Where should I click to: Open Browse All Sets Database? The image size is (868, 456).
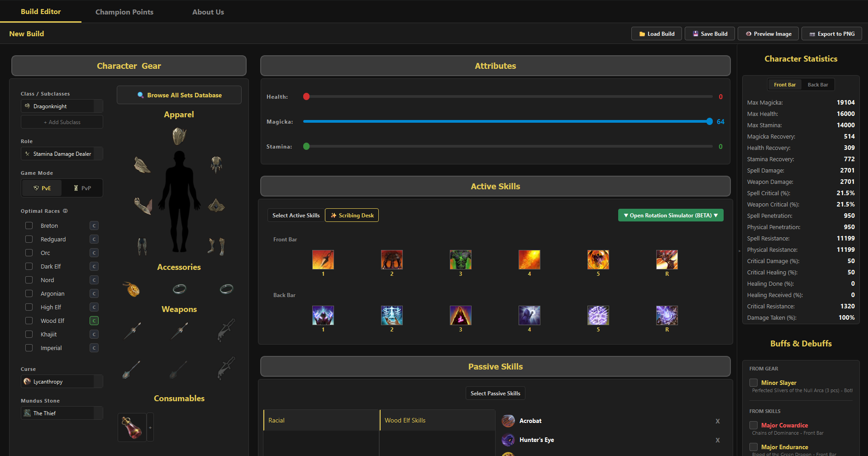tap(179, 95)
